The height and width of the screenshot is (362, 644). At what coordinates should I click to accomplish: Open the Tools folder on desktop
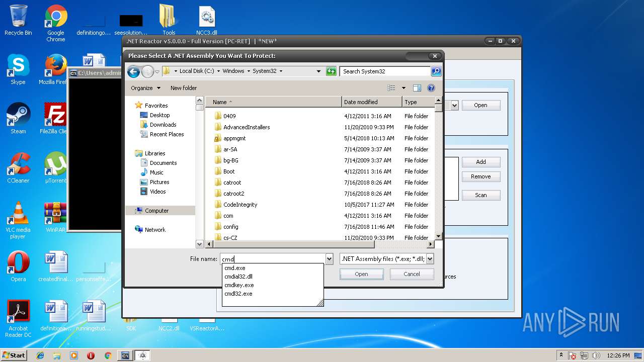(x=169, y=21)
